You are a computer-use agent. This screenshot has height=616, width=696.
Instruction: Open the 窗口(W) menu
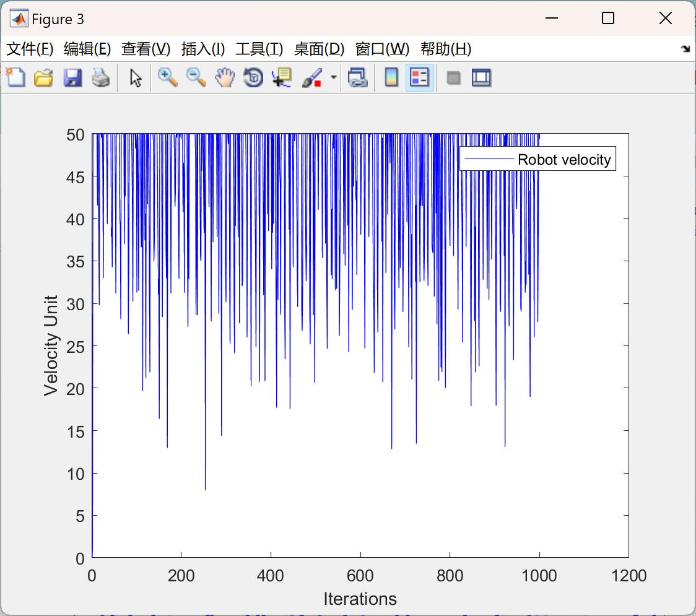[382, 49]
